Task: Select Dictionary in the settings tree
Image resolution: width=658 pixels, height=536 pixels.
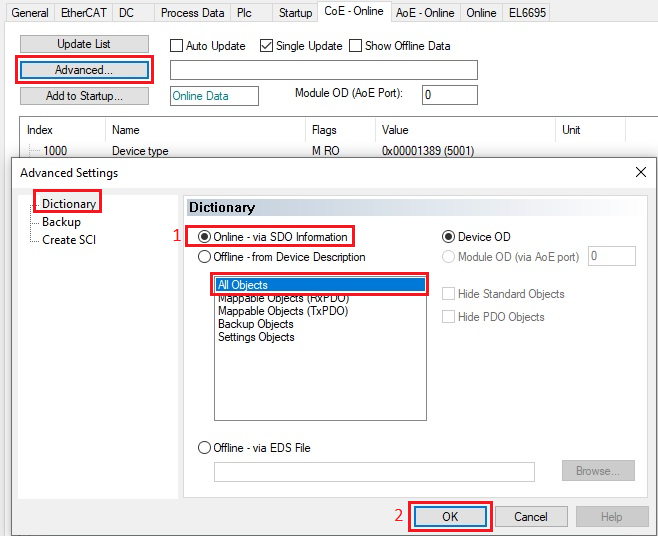Action: tap(69, 204)
